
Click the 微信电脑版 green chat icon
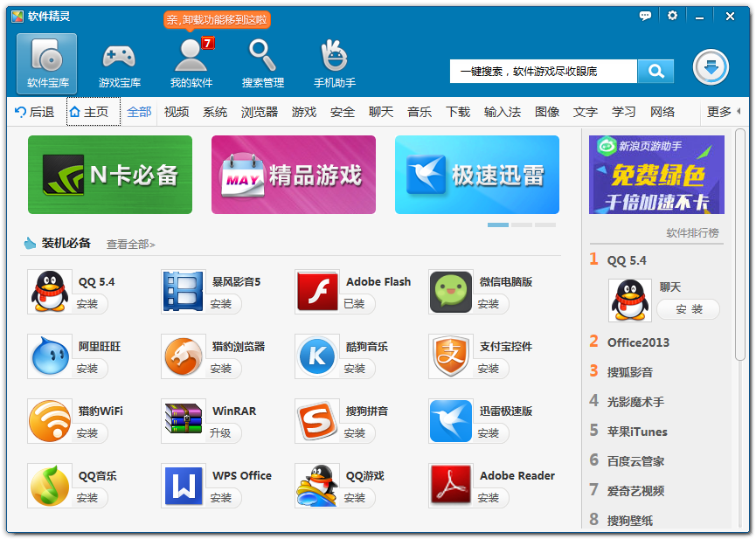tap(450, 292)
